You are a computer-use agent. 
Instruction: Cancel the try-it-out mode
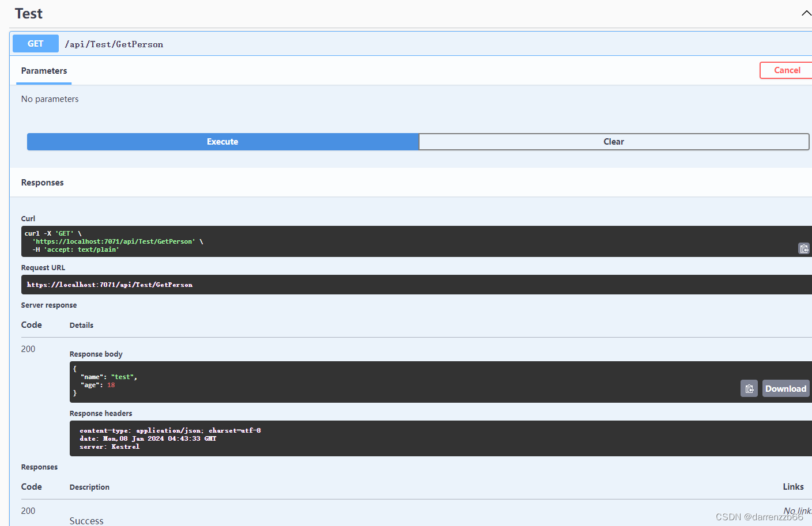(x=786, y=70)
